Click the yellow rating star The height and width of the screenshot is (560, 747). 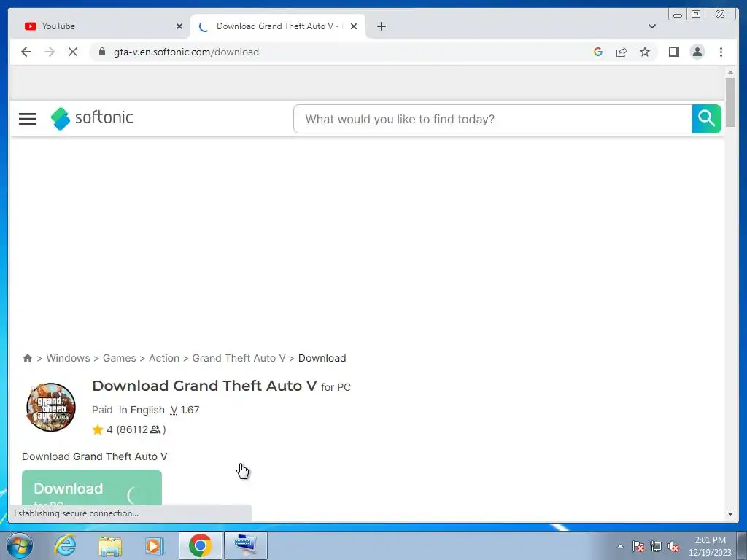pyautogui.click(x=98, y=429)
